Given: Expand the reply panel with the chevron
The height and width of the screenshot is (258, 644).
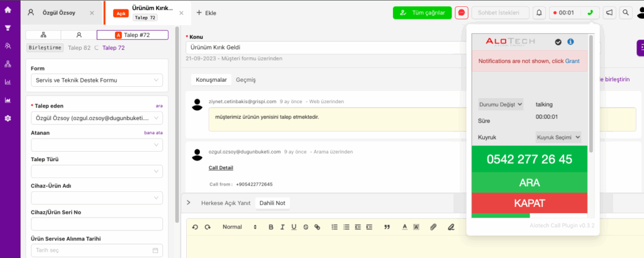Looking at the screenshot, I should 189,203.
